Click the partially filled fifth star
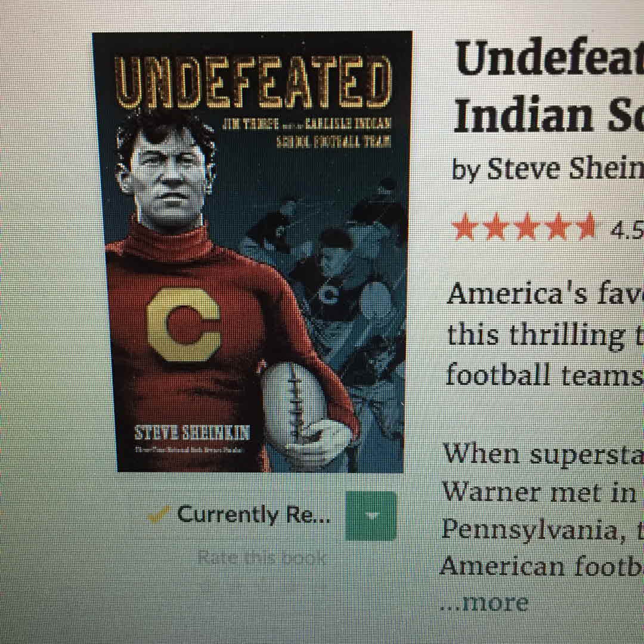 pos(585,227)
